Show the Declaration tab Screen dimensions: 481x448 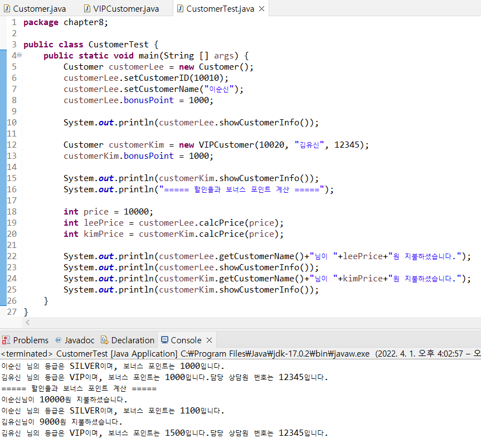133,340
